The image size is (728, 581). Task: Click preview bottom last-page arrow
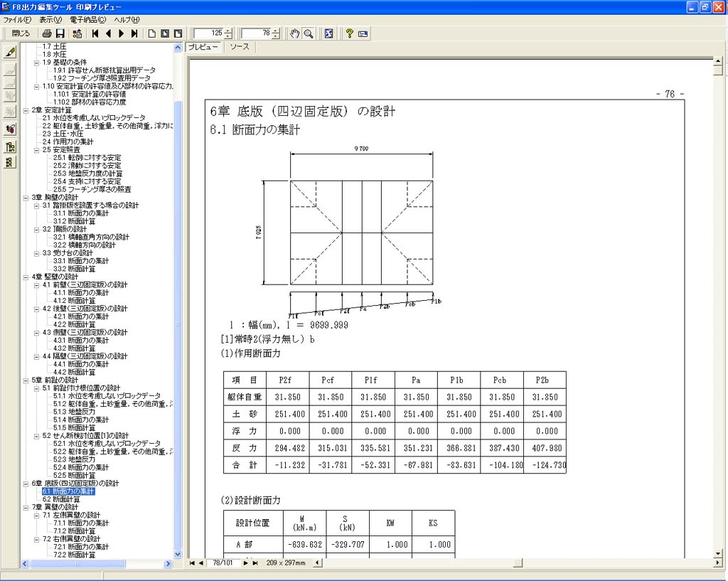coord(255,563)
